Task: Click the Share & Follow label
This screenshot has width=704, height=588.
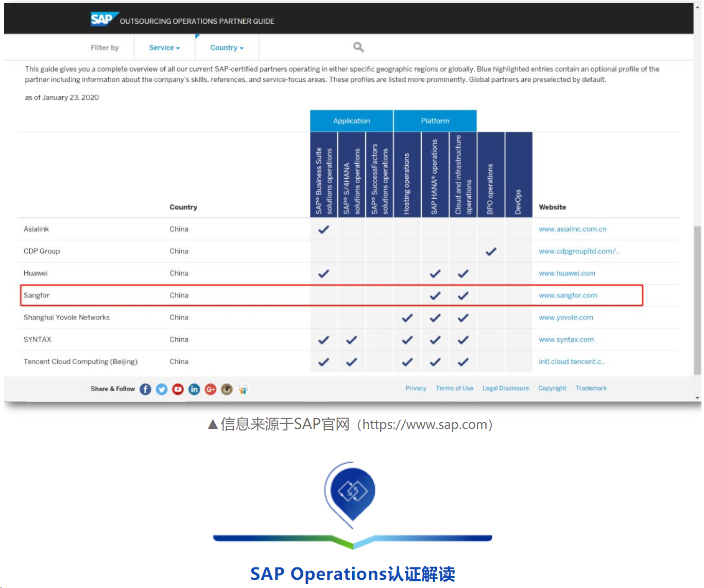Action: (x=113, y=389)
